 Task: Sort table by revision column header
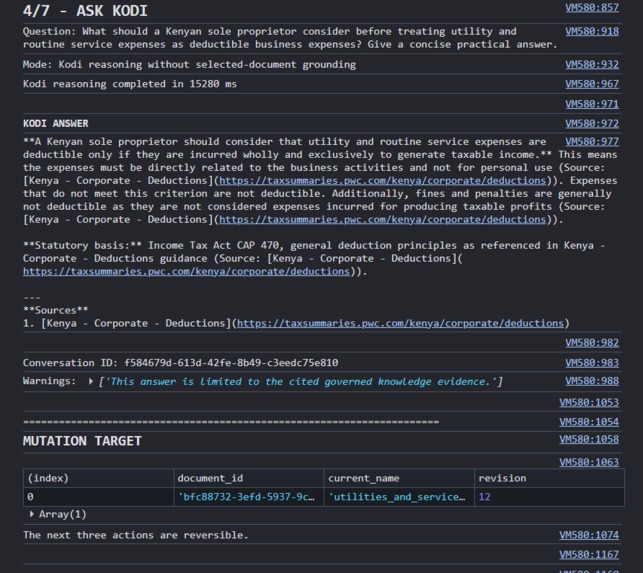click(550, 478)
